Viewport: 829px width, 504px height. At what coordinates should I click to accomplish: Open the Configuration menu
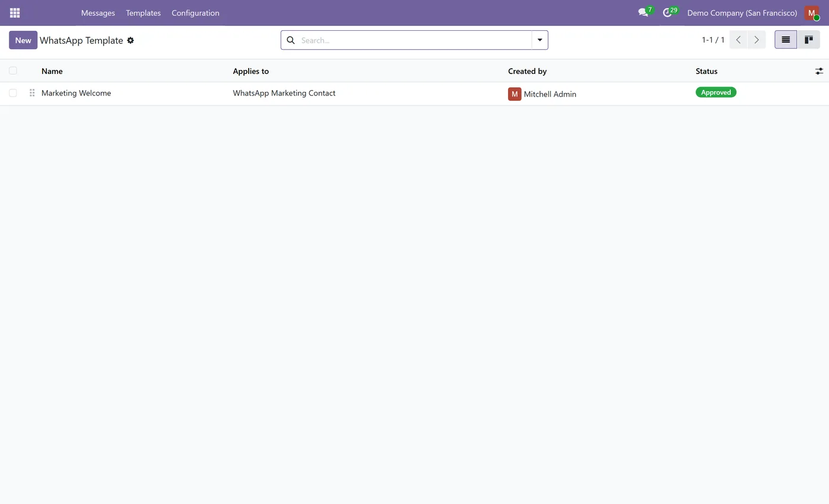coord(195,12)
